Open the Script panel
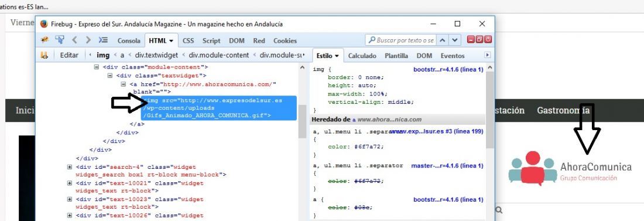 [211, 41]
